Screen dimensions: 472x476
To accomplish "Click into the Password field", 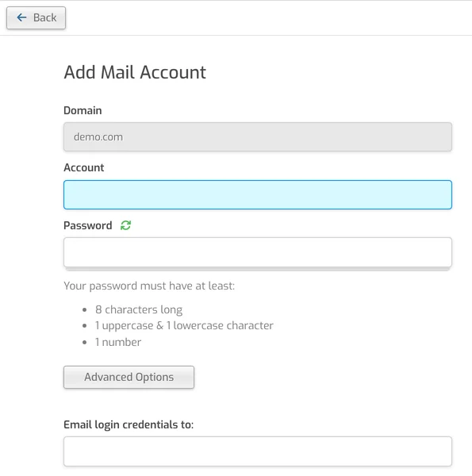I will tap(258, 252).
